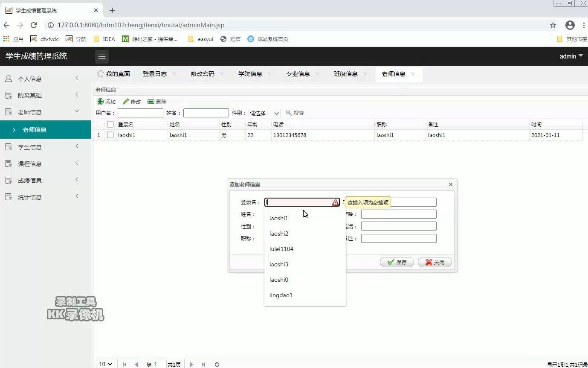Go to next page pagination icon
The height and width of the screenshot is (368, 588).
191,365
